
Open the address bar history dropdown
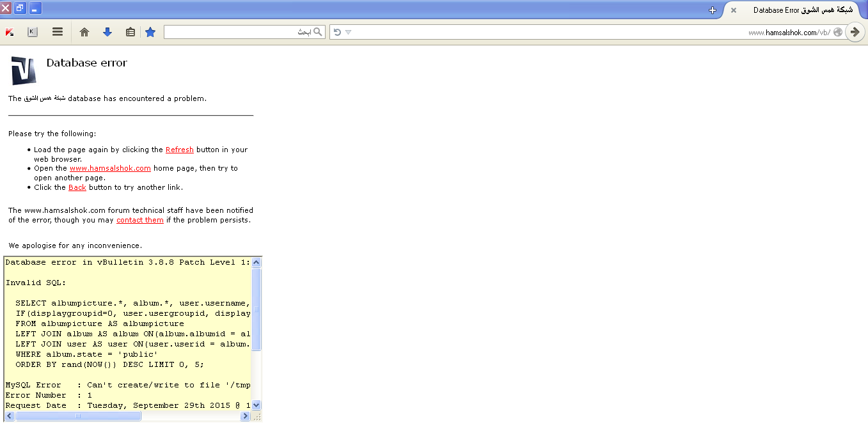[x=349, y=32]
